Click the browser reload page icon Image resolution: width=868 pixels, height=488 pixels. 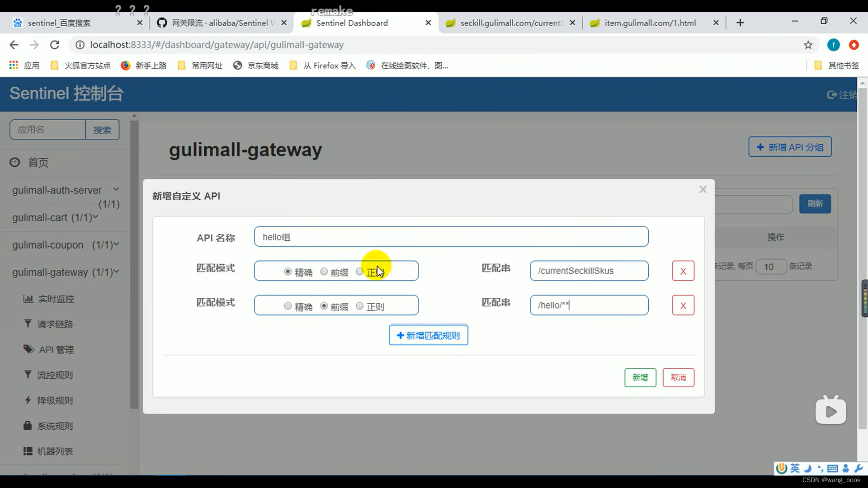click(55, 45)
